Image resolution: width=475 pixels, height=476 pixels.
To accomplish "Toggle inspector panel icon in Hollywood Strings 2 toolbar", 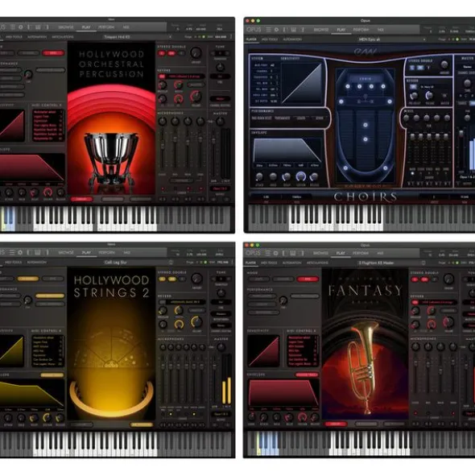I will [47, 253].
